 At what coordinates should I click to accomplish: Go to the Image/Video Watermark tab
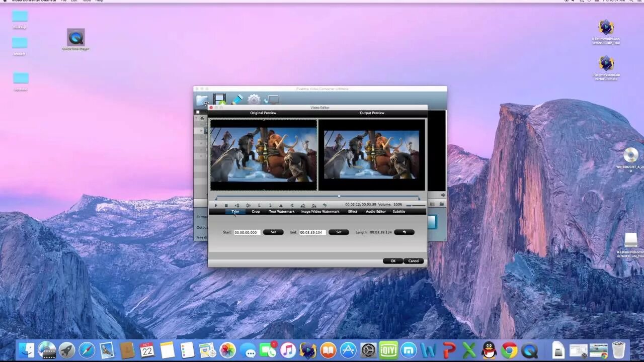pyautogui.click(x=320, y=212)
